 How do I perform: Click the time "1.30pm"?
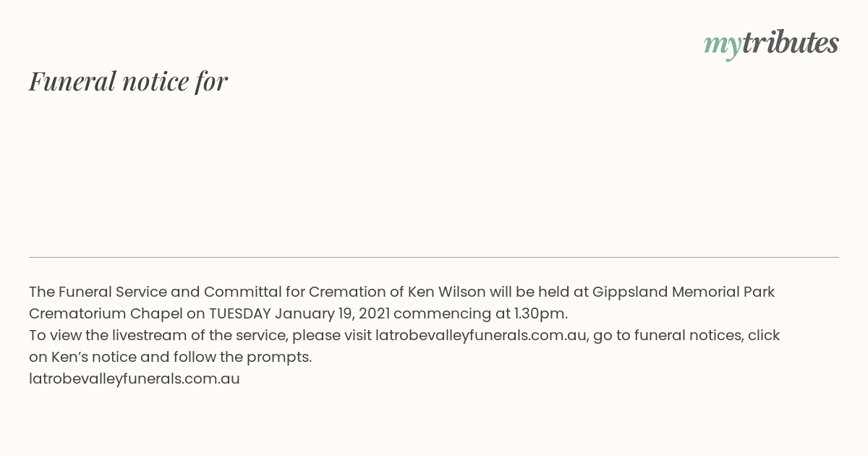[540, 313]
